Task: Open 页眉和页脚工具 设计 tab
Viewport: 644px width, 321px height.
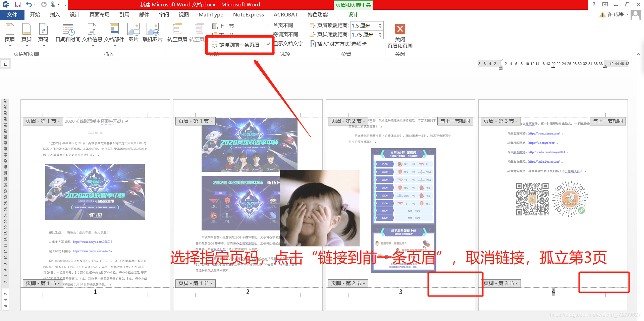Action: point(353,14)
